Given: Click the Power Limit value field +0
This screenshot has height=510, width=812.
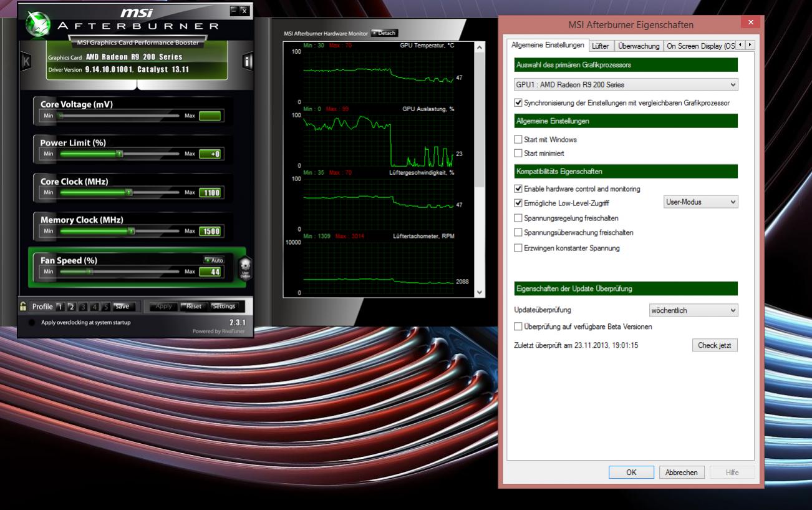Looking at the screenshot, I should tap(211, 154).
